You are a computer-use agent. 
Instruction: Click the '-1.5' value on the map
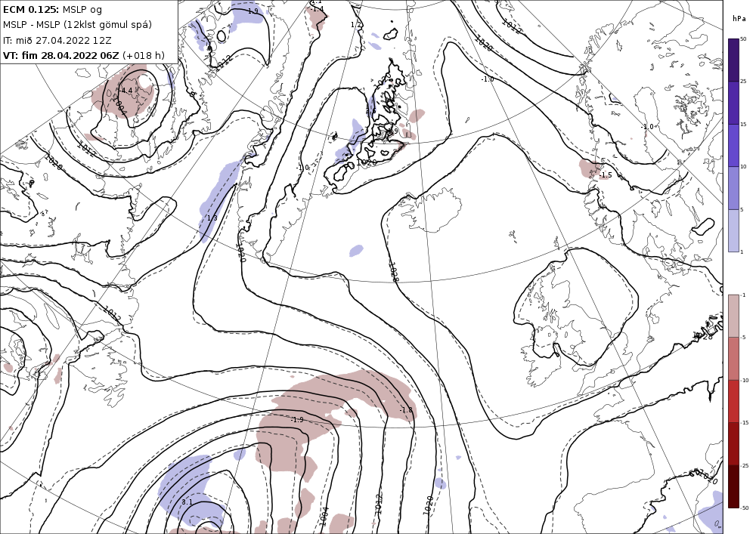606,174
